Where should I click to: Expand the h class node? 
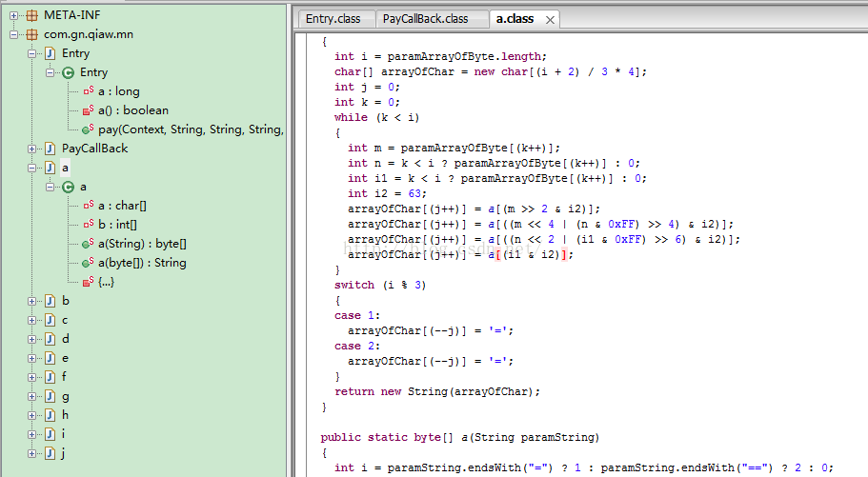pos(32,415)
